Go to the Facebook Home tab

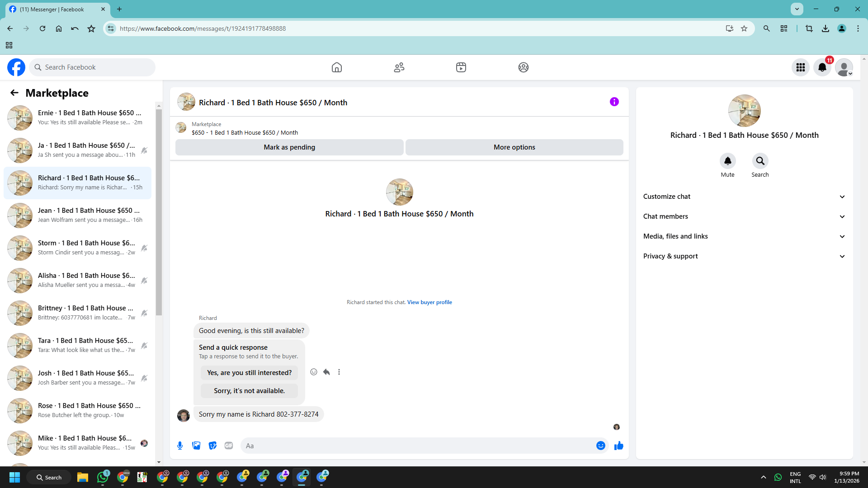point(336,67)
